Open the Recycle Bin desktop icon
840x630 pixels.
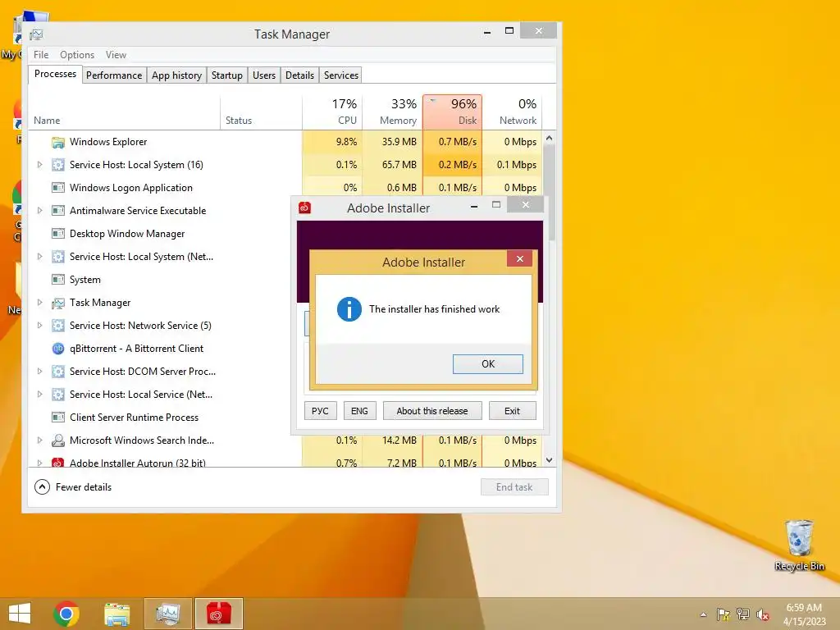click(x=799, y=546)
